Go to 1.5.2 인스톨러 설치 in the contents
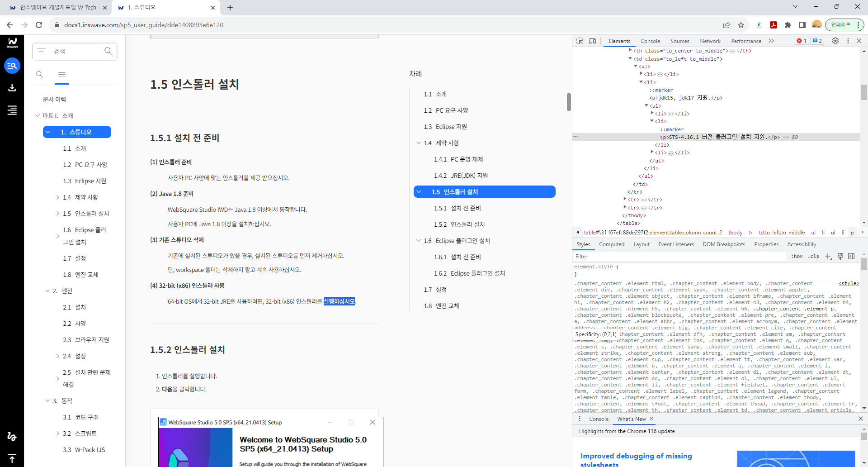The image size is (868, 467). (459, 224)
